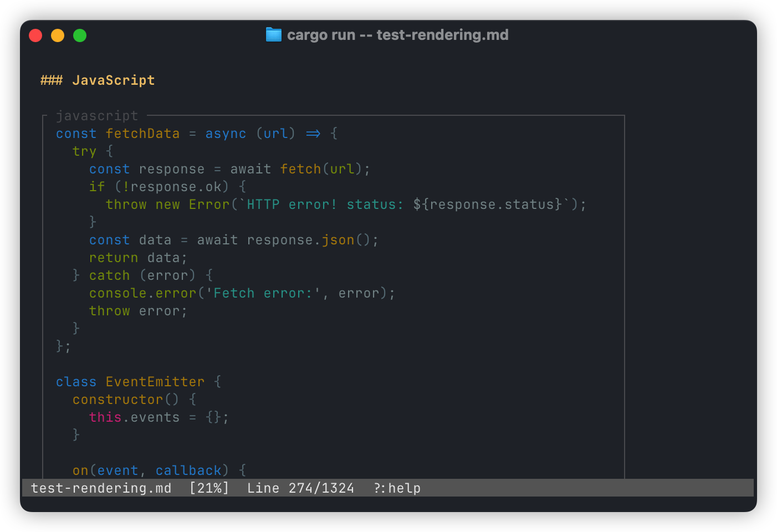This screenshot has width=777, height=532.
Task: Click the blue folder icon in title bar
Action: point(273,35)
